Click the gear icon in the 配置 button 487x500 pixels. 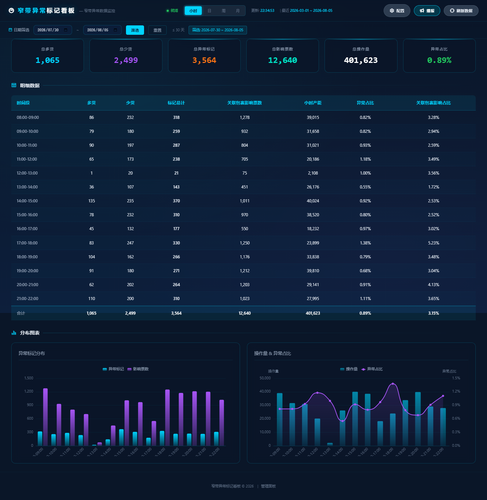pos(392,11)
